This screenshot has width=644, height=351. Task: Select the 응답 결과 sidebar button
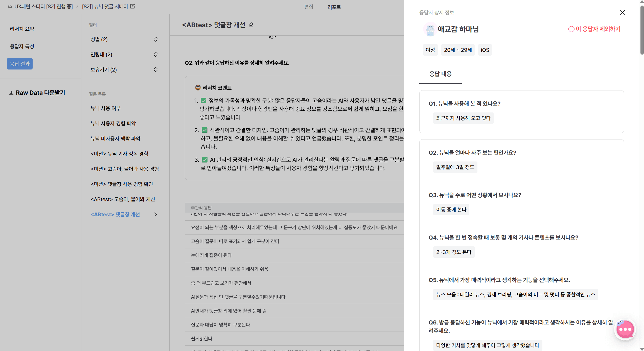pos(20,64)
